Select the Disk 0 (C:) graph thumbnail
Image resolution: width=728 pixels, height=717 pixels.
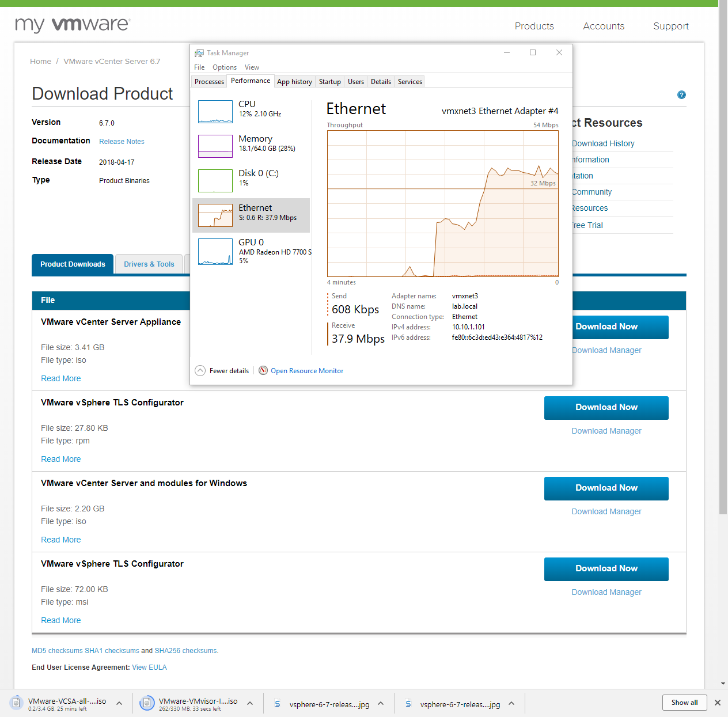pyautogui.click(x=215, y=181)
